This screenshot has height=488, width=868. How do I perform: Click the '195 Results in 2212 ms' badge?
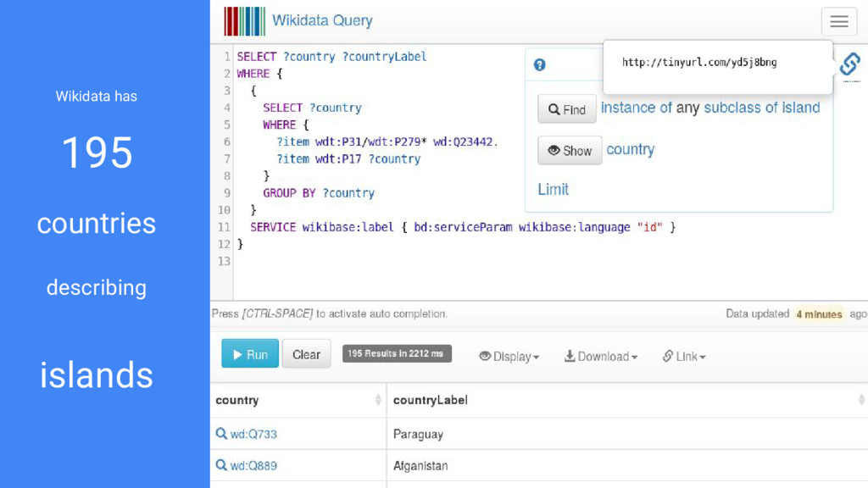pos(397,353)
